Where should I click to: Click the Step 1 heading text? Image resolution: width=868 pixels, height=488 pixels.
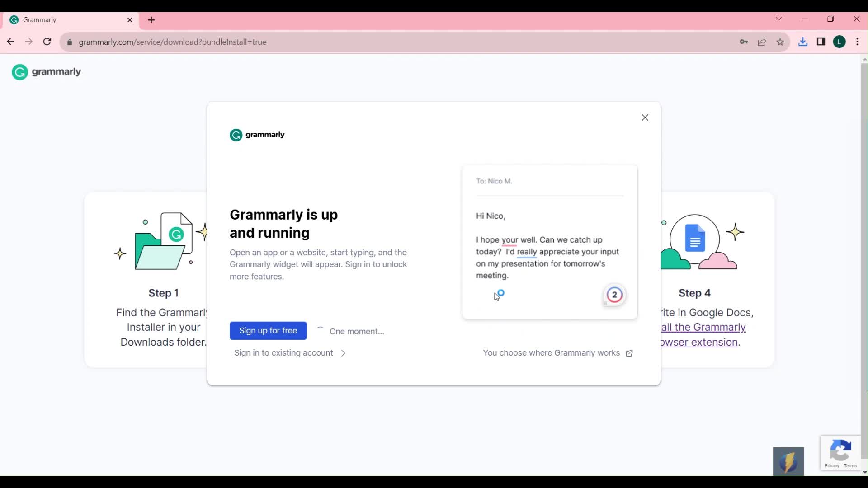click(164, 293)
